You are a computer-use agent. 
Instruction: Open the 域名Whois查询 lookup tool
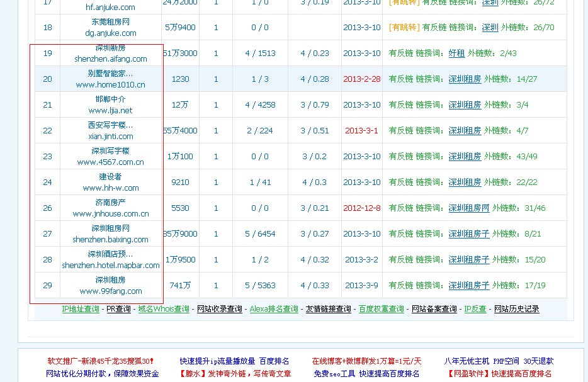164,309
